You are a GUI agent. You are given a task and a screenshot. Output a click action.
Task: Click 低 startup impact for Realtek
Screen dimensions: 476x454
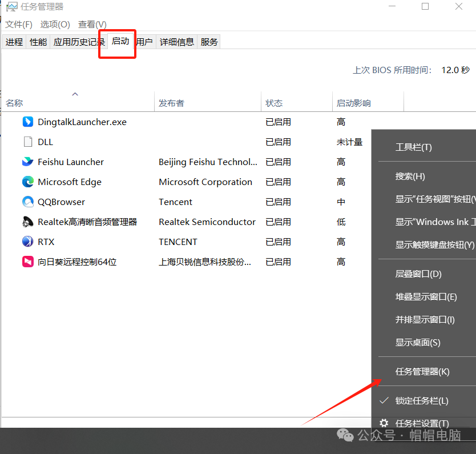tap(341, 222)
